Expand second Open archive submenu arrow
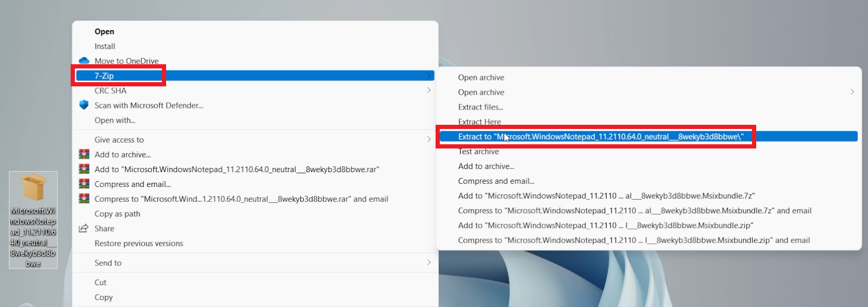The image size is (868, 307). click(x=852, y=92)
